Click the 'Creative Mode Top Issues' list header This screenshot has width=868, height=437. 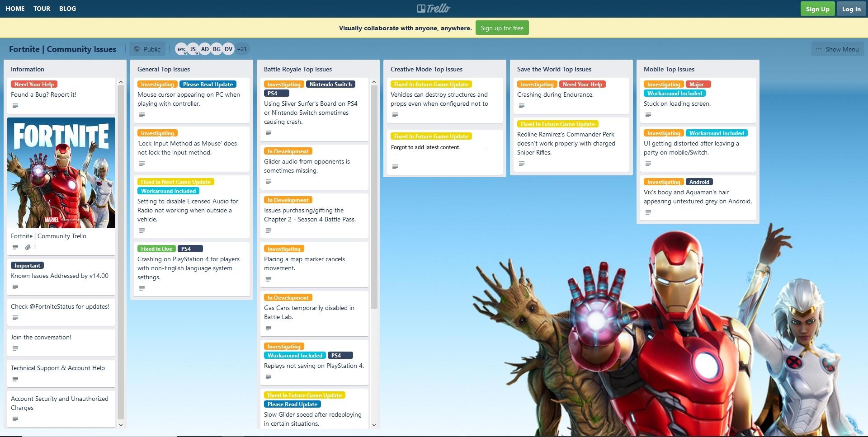(x=426, y=69)
